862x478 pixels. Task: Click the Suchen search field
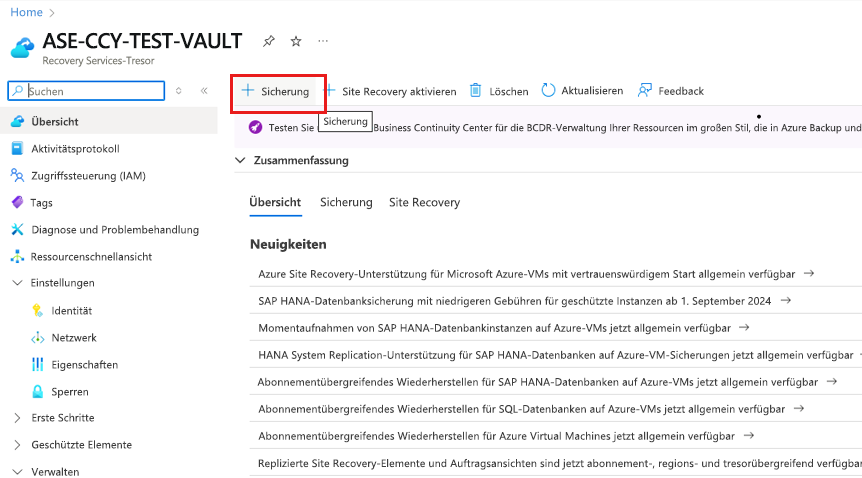[x=86, y=91]
